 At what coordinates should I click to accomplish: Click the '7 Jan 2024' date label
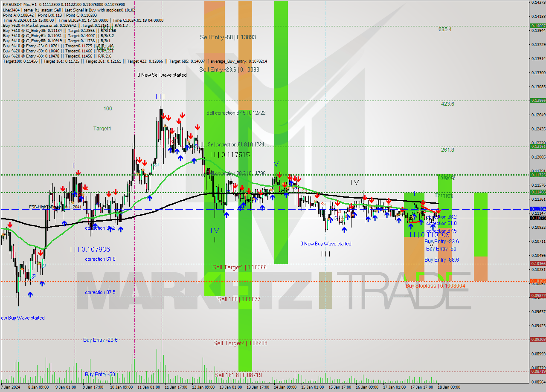(11, 387)
